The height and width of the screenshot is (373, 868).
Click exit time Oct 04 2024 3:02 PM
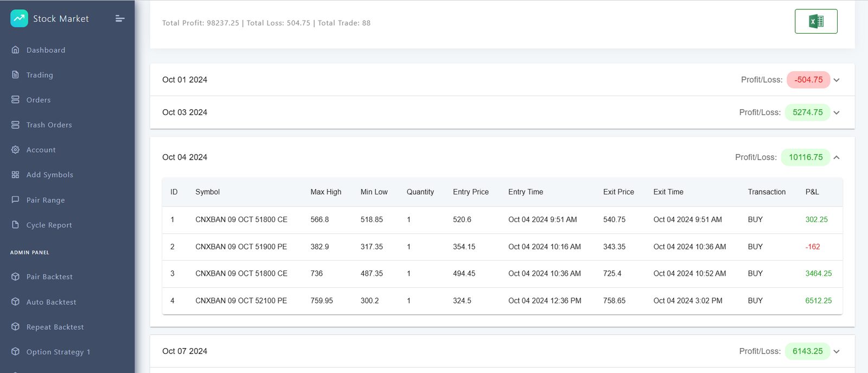tap(688, 301)
